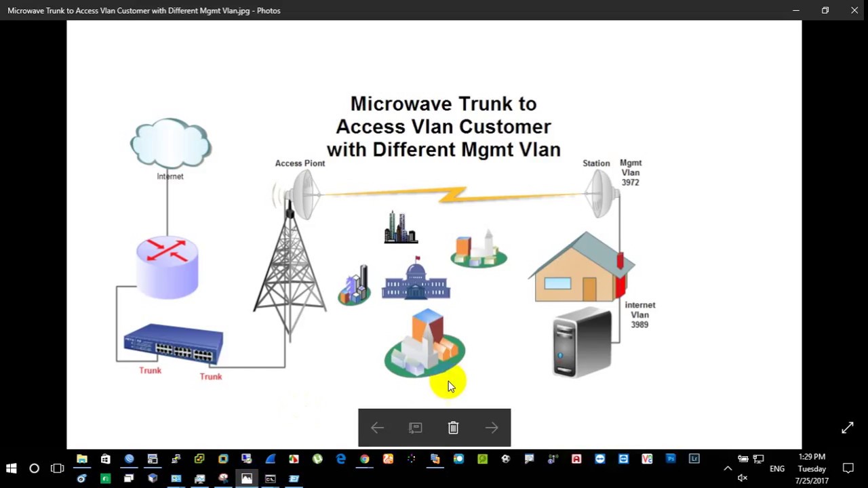Open the VNC viewer taskbar icon

(647, 459)
